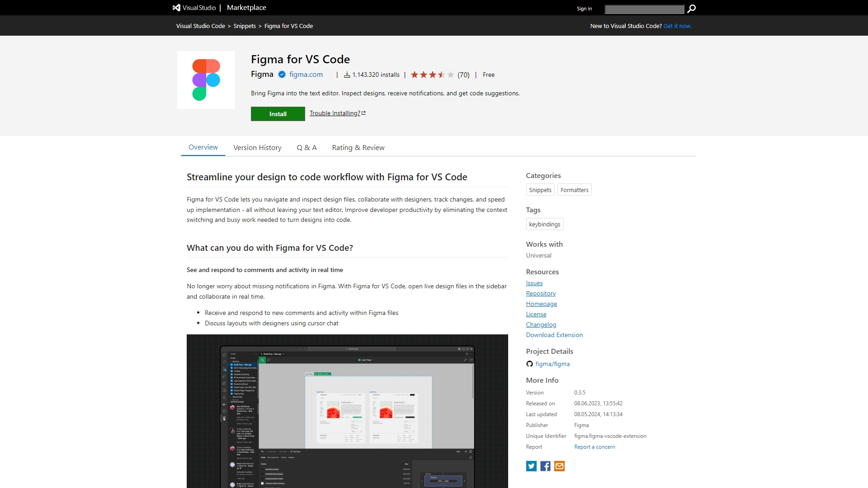Go to the Snippets breadcrumb
The image size is (868, 488).
point(245,26)
